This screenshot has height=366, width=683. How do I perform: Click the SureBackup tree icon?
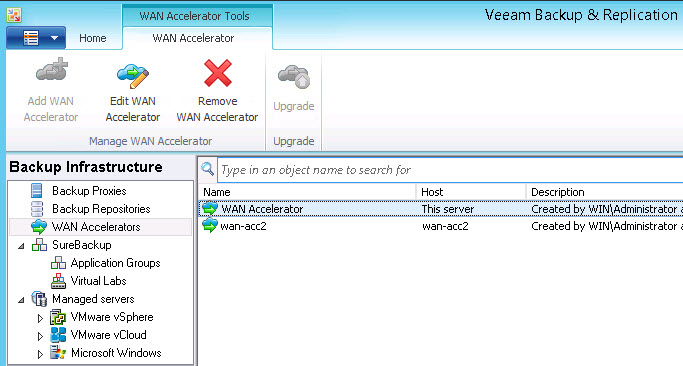pyautogui.click(x=39, y=245)
